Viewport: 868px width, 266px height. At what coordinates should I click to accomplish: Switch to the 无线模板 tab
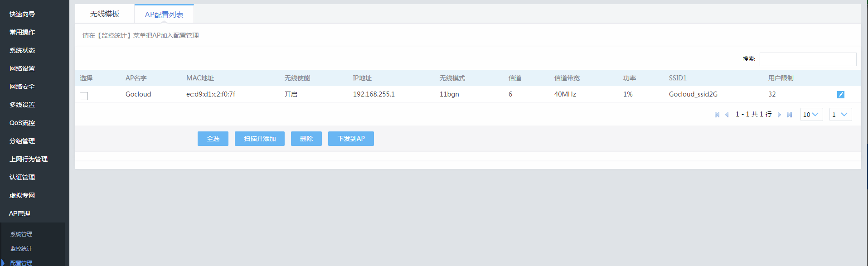105,14
